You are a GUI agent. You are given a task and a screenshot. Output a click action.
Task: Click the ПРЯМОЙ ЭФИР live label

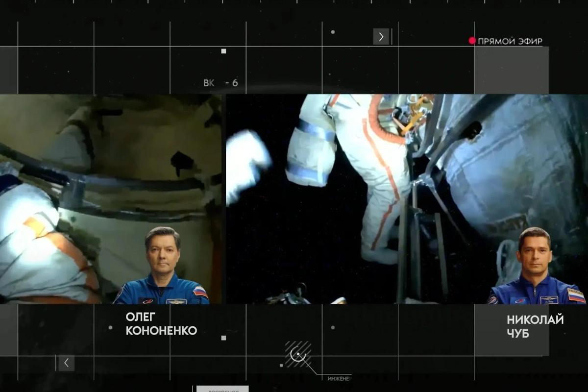[x=510, y=42]
